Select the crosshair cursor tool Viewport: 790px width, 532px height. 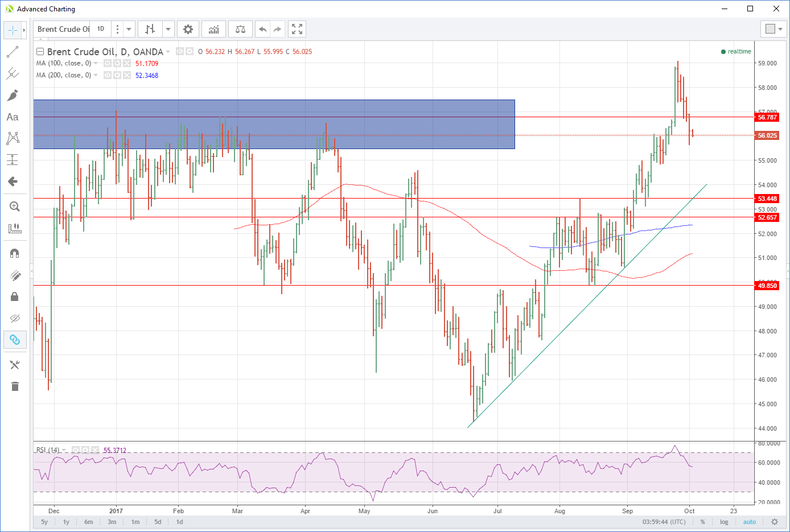click(13, 30)
